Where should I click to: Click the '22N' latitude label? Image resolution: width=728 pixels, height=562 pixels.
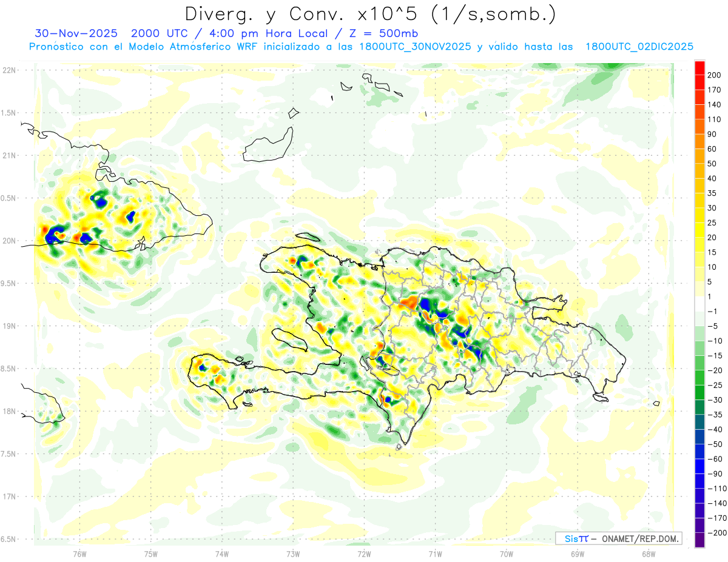(x=10, y=70)
